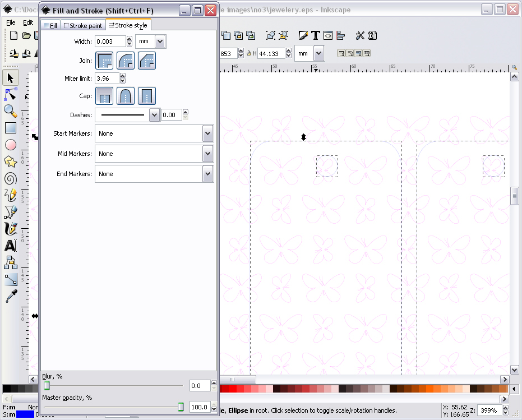522x420 pixels.
Task: Open the palette menu arrow
Action: [514, 389]
